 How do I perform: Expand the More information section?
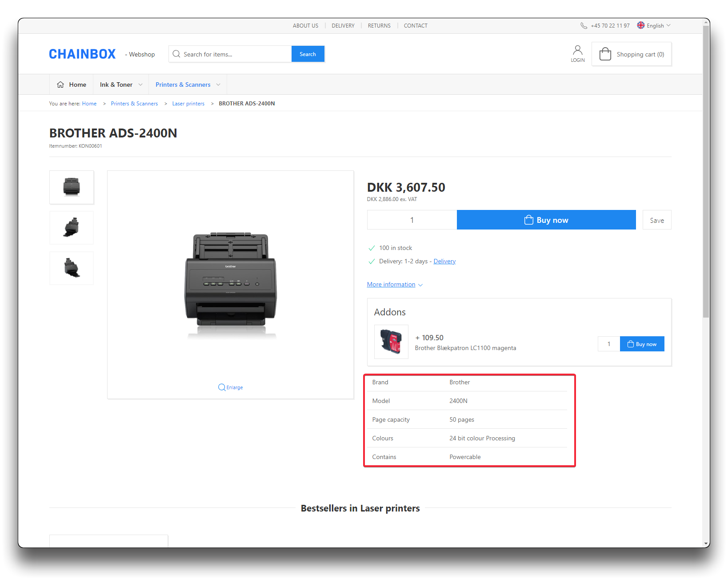[395, 285]
